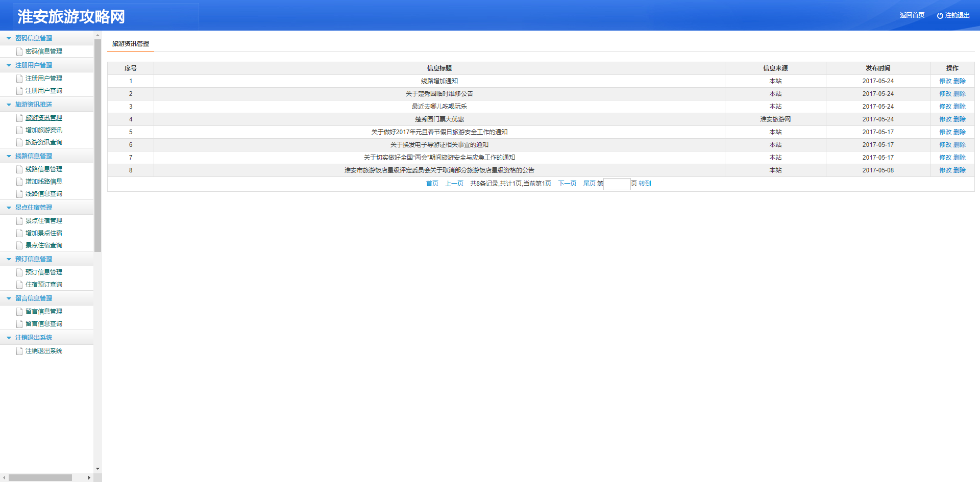Click 信息标题 column header
980x482 pixels.
[439, 68]
